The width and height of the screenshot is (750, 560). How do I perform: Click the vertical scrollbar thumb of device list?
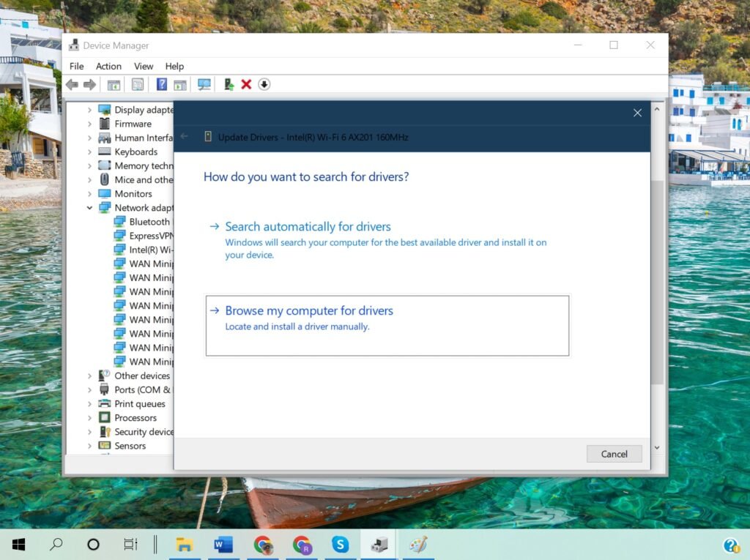pos(658,282)
